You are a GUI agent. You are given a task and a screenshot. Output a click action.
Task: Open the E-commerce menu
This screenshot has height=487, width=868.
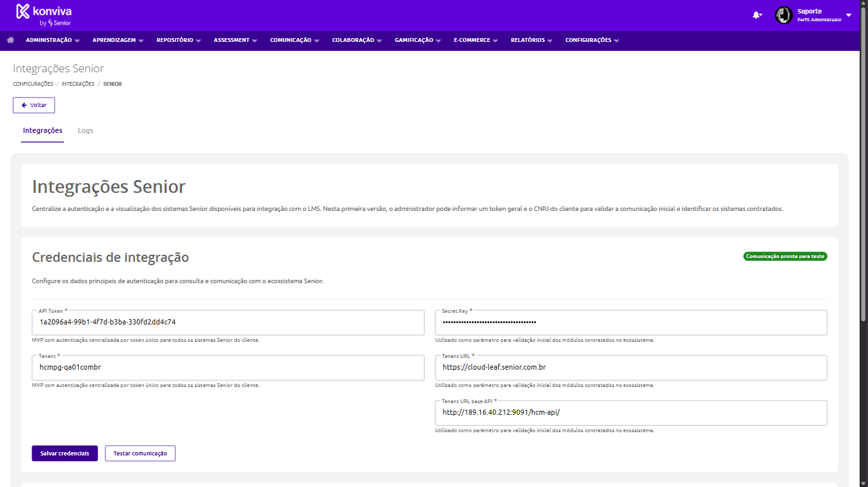(x=476, y=40)
